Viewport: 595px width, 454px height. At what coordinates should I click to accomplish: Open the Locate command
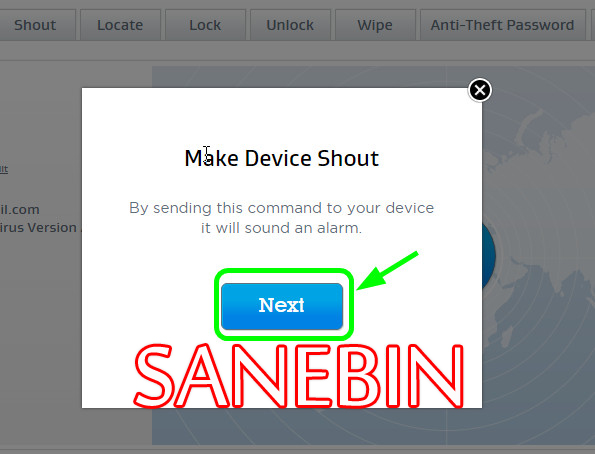(120, 25)
